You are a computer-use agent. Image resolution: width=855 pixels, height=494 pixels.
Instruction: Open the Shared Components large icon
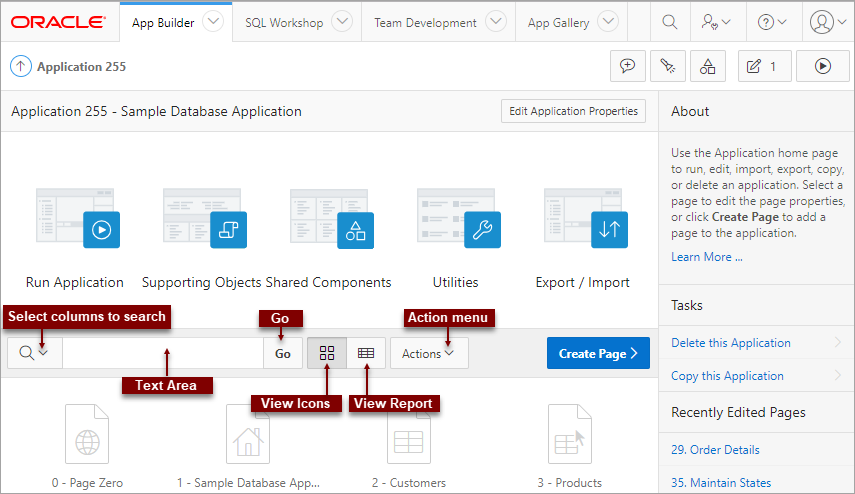coord(332,218)
